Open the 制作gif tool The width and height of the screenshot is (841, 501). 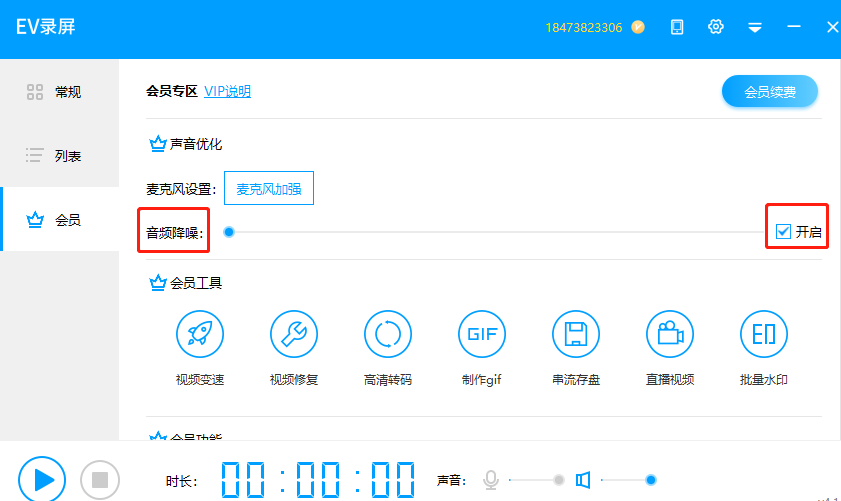(482, 334)
